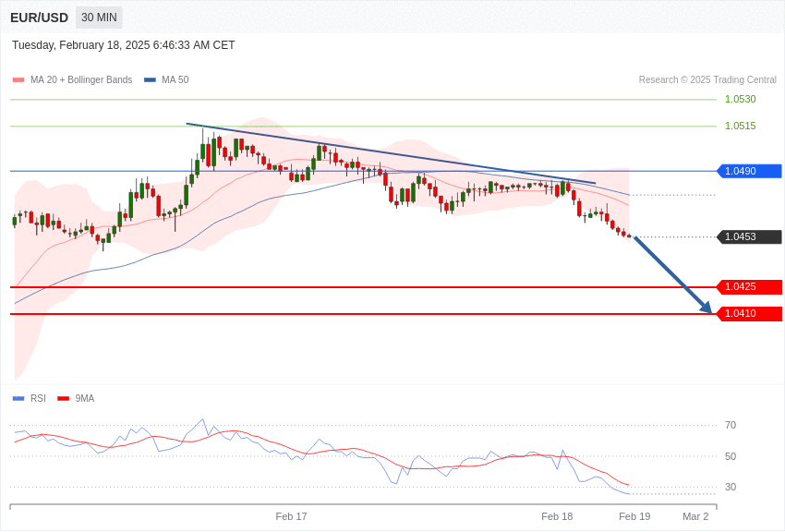Click the 1.0515 resistance level label
The width and height of the screenshot is (785, 532).
click(740, 127)
